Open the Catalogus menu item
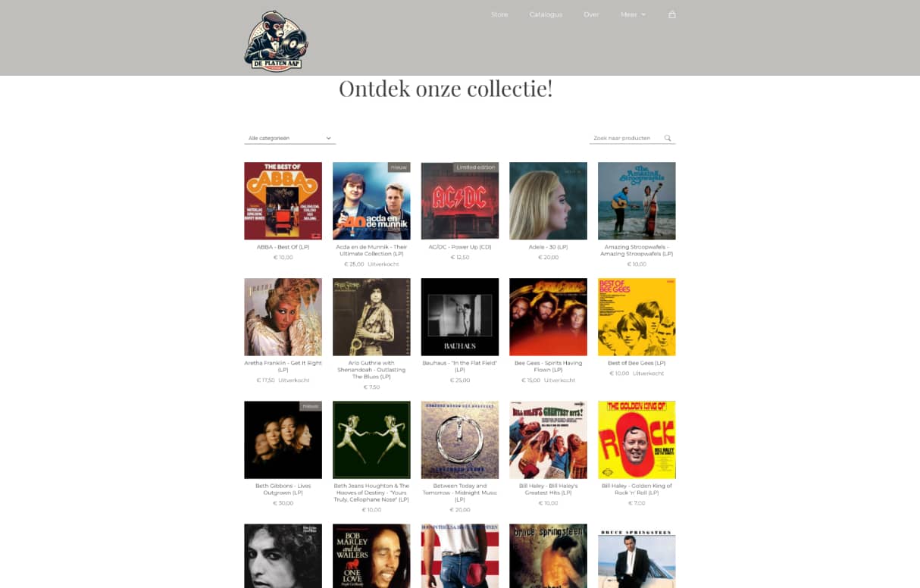Image resolution: width=920 pixels, height=588 pixels. coord(546,14)
